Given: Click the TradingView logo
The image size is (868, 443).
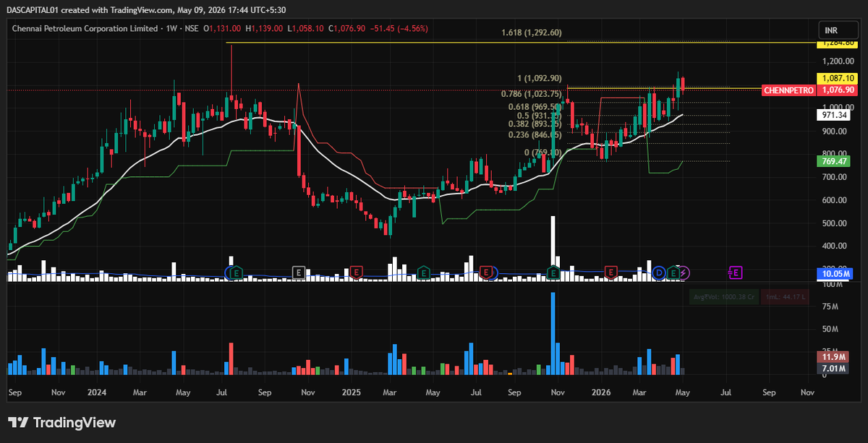Looking at the screenshot, I should pyautogui.click(x=61, y=423).
